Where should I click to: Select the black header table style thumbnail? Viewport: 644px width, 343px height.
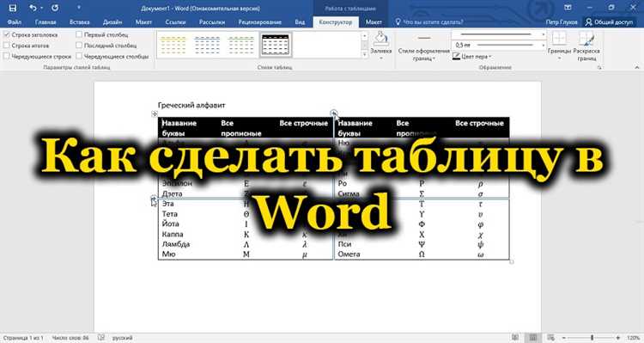tap(276, 45)
